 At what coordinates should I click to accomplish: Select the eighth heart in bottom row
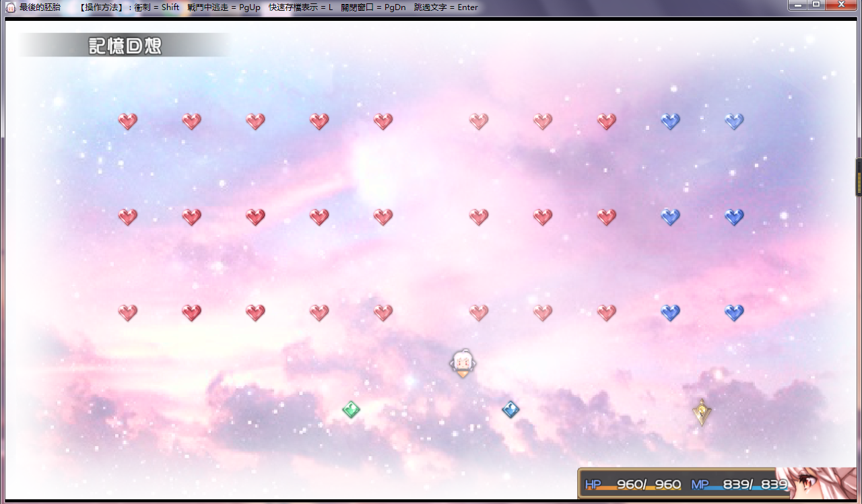(607, 312)
